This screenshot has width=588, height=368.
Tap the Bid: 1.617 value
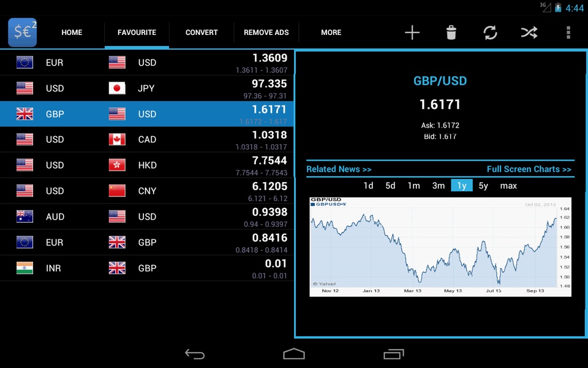(440, 137)
